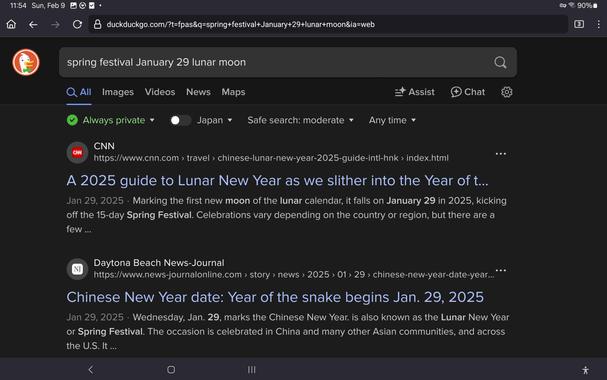The width and height of the screenshot is (607, 380).
Task: Click the Daytona Beach News-Journal source name
Action: [159, 263]
